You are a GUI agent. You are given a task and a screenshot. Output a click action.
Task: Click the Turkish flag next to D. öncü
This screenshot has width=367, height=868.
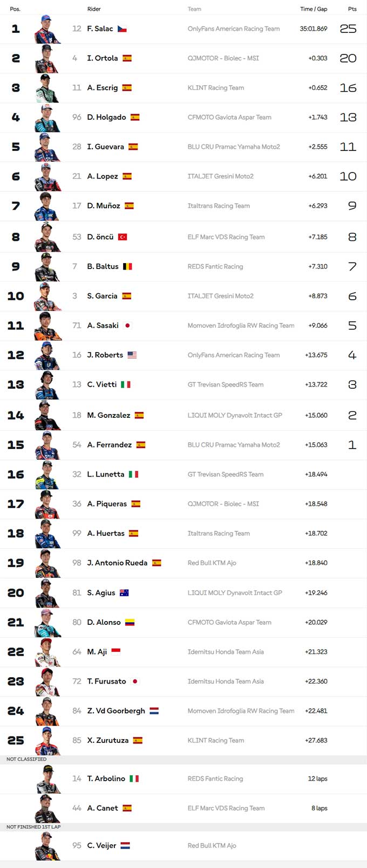coord(123,237)
